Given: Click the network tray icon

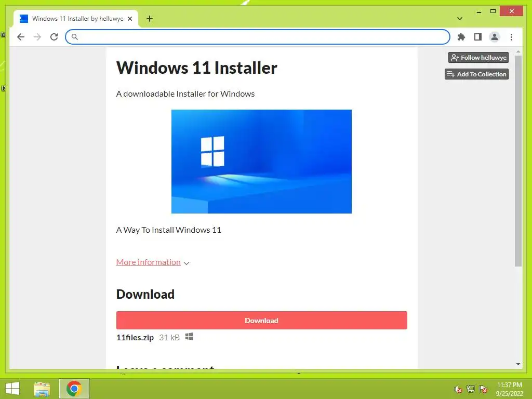Looking at the screenshot, I should click(x=470, y=389).
